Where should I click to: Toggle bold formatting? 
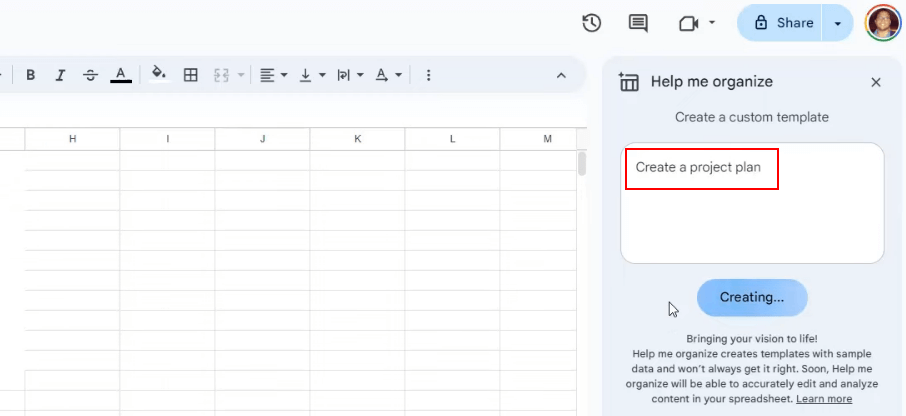pos(31,75)
